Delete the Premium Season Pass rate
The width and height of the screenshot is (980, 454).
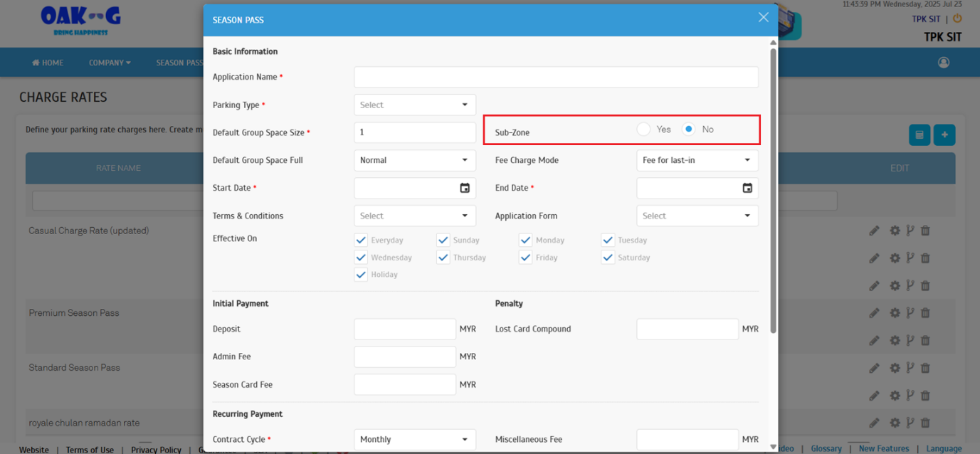(x=925, y=313)
